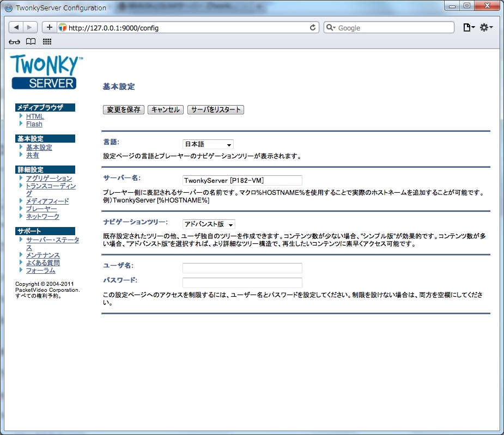This screenshot has width=504, height=435.
Task: Click the 詳細設定 section header
Action: click(45, 170)
